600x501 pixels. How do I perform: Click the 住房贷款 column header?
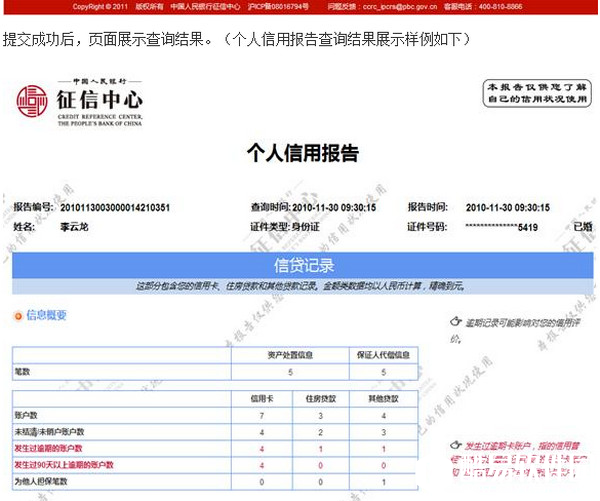pos(322,398)
